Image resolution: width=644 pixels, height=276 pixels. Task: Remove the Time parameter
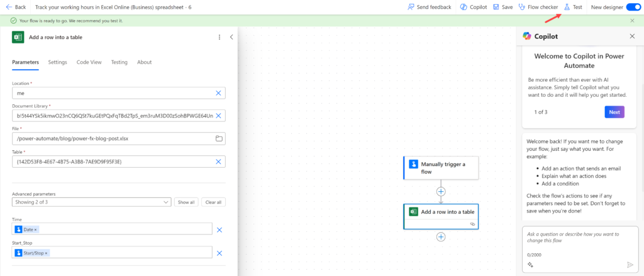pyautogui.click(x=219, y=230)
